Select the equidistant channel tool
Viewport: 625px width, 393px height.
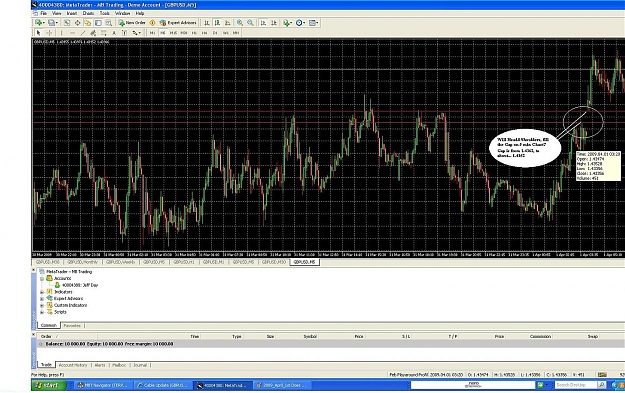(93, 33)
